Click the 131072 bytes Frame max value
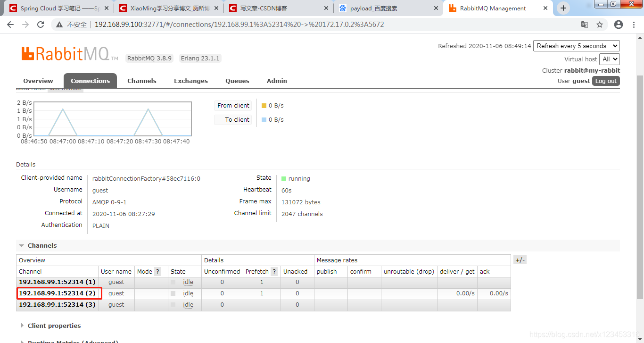This screenshot has width=644, height=343. pos(301,202)
